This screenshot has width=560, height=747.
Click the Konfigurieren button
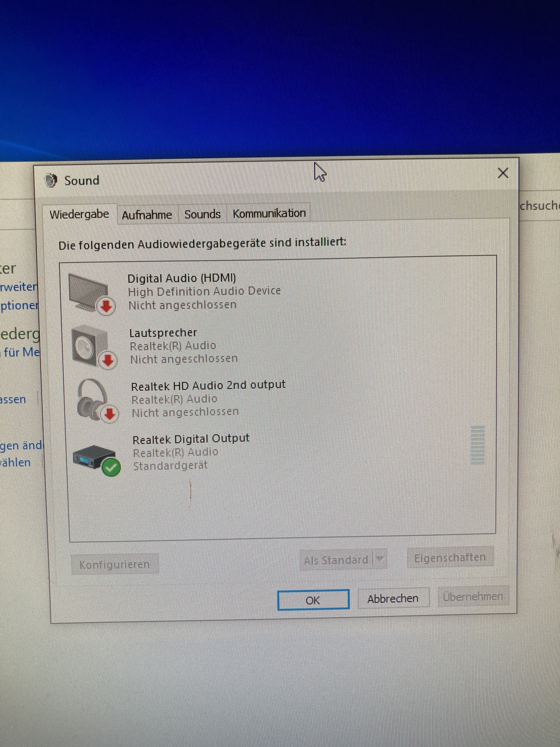[x=114, y=564]
